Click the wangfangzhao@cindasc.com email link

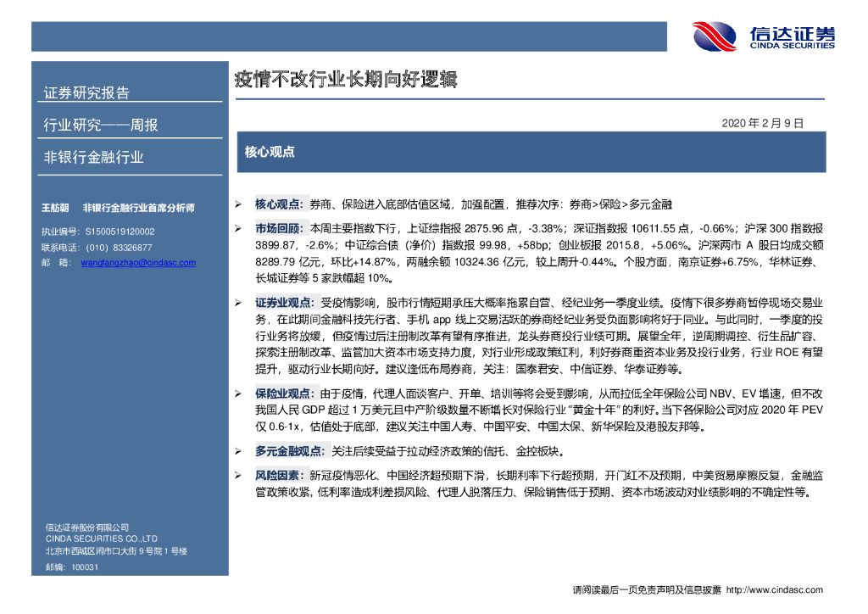click(138, 262)
